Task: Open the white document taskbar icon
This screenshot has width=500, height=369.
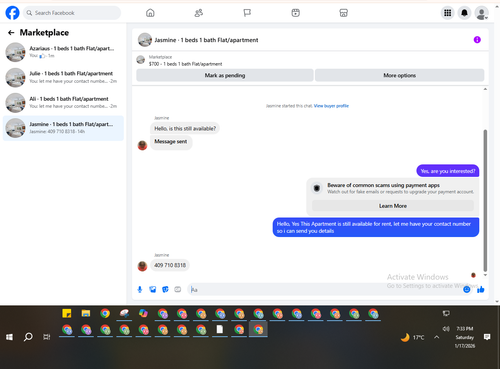Action: point(220,329)
